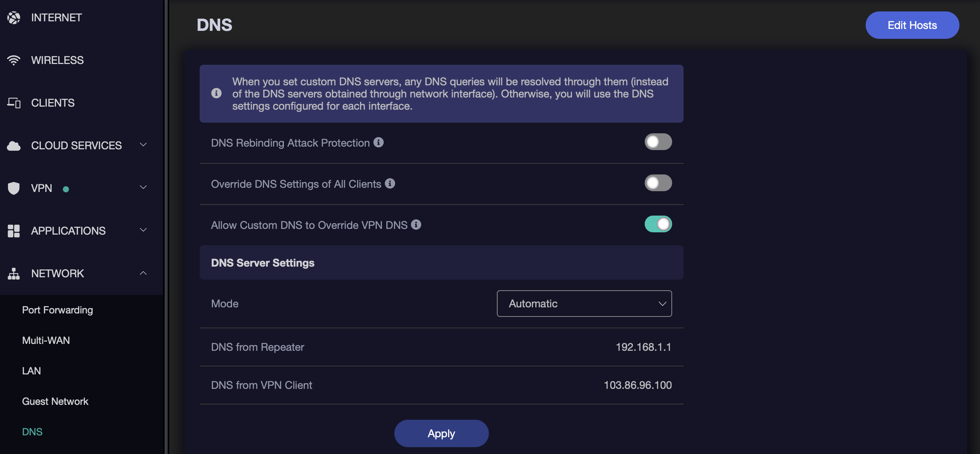980x454 pixels.
Task: Enable DNS Rebinding Attack Protection toggle
Action: (658, 142)
